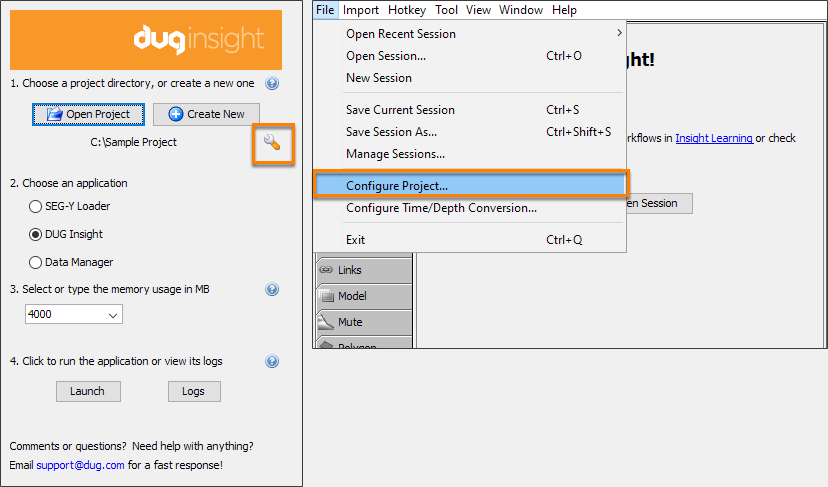Open the Tool menu
This screenshot has width=828, height=487.
click(x=446, y=10)
